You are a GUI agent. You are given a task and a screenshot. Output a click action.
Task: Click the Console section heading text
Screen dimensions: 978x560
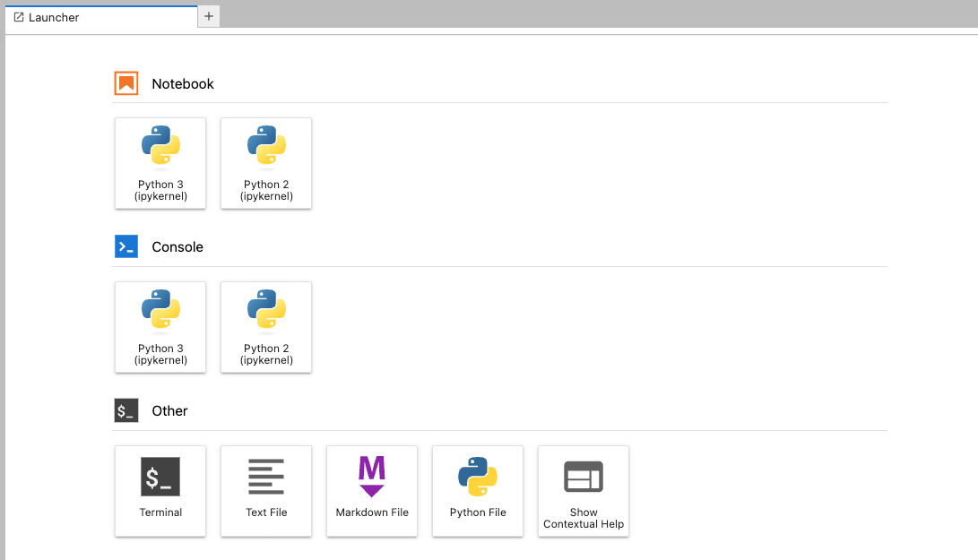coord(177,247)
